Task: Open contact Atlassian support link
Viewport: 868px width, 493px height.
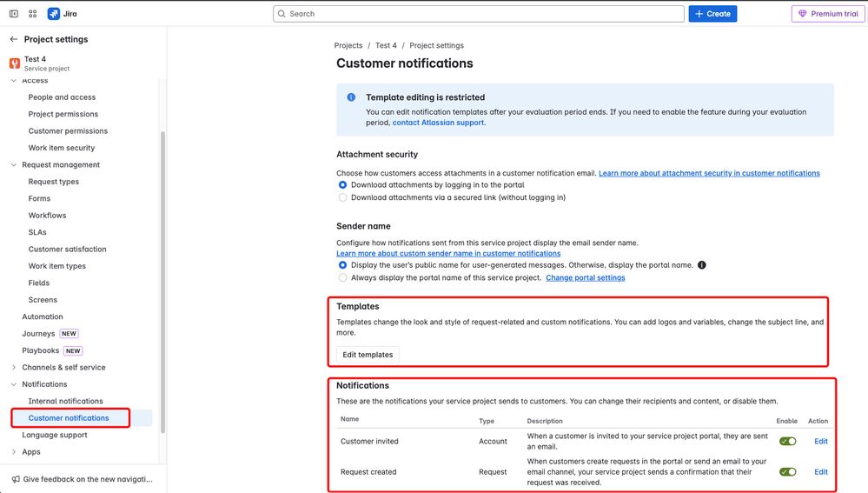Action: (438, 123)
